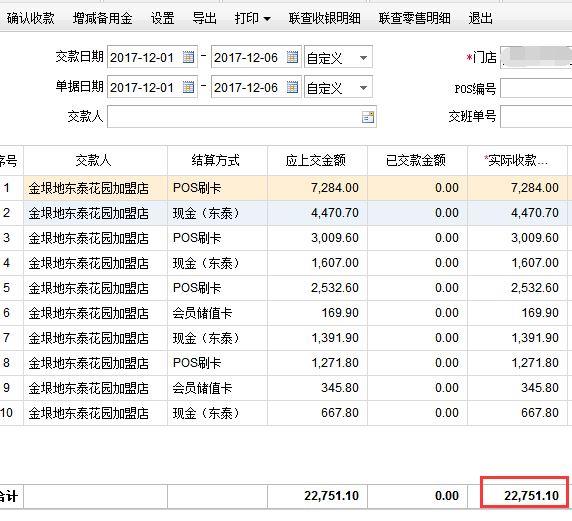Select row 2 现金（东泰） cell
The height and width of the screenshot is (521, 572).
(217, 213)
